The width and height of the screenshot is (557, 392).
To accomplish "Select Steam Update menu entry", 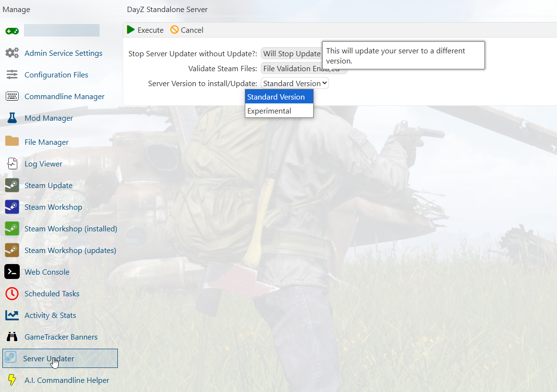I will point(48,186).
